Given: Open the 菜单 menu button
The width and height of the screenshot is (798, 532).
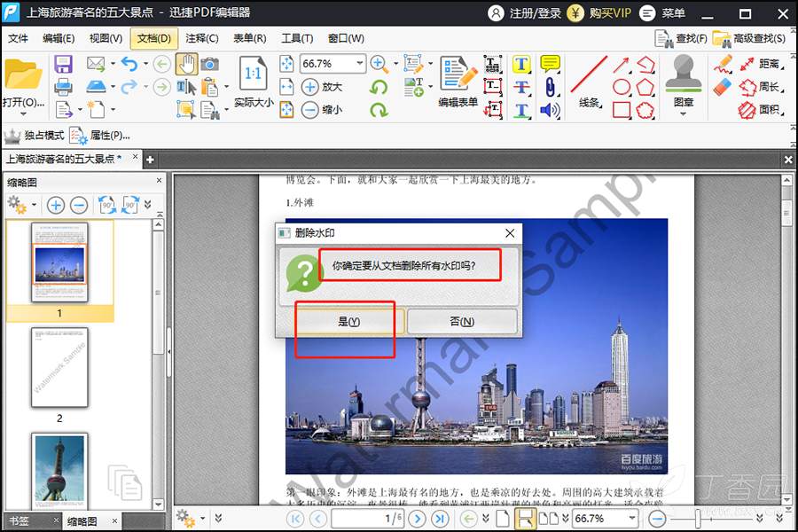Looking at the screenshot, I should pos(662,12).
